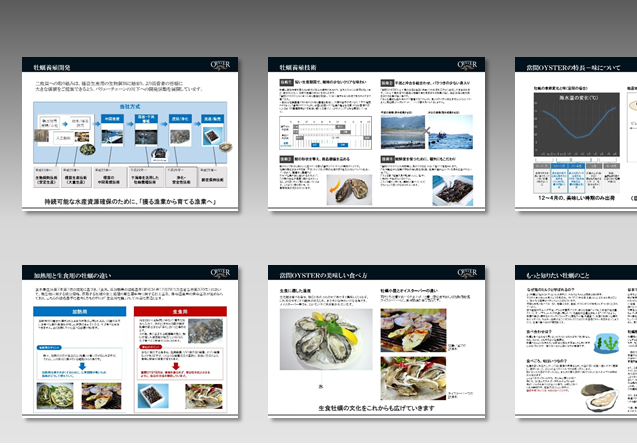
Task: Click the 12〜4月 shipping caption
Action: click(576, 198)
